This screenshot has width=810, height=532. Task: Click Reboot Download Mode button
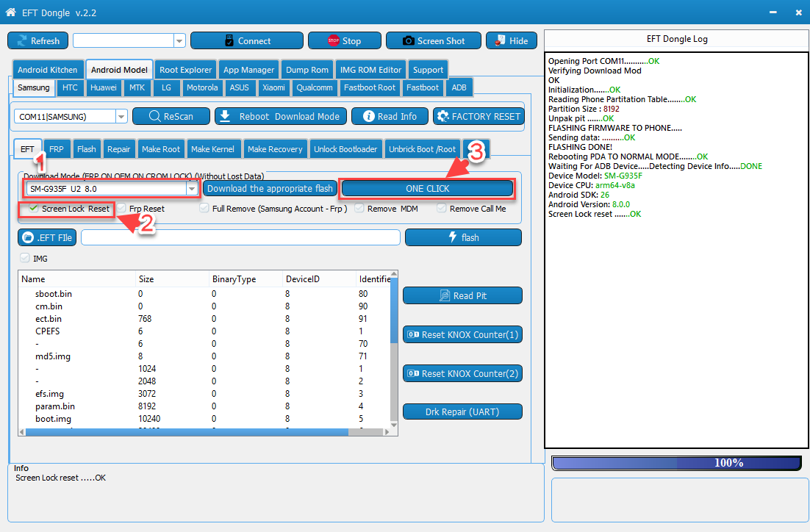(282, 116)
